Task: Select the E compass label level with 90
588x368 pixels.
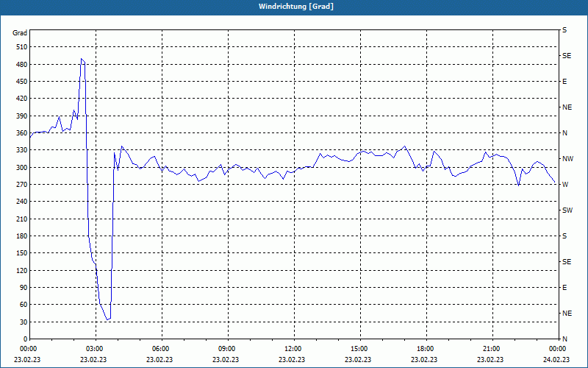Action: click(564, 288)
